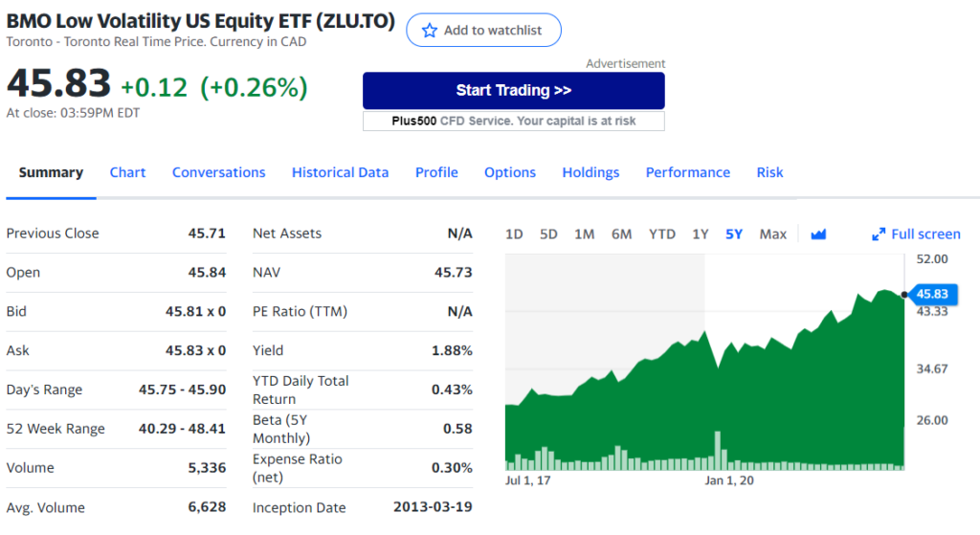
Task: Show the Max chart range
Action: click(772, 234)
